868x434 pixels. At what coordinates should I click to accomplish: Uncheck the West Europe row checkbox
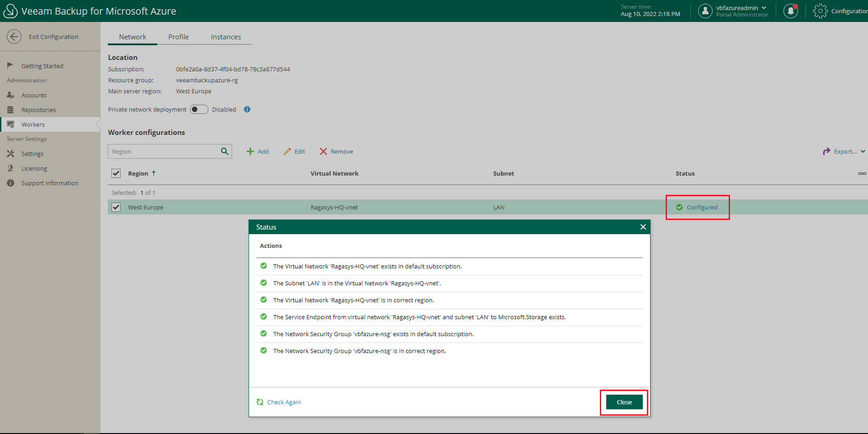(x=116, y=207)
